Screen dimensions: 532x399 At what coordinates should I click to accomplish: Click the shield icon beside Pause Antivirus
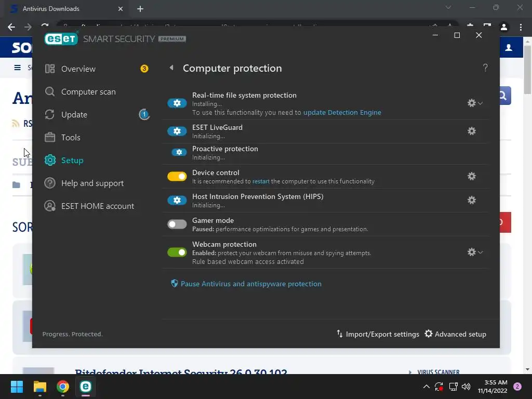[x=175, y=283]
